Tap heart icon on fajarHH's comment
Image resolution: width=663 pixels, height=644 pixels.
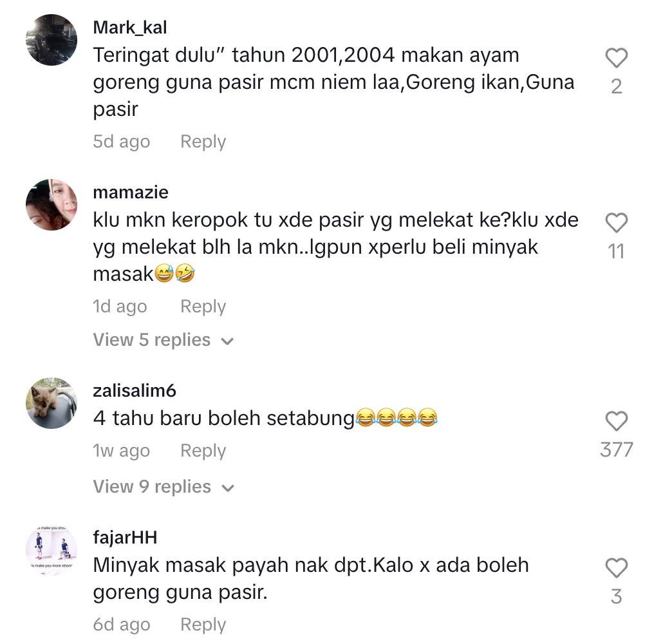[616, 568]
